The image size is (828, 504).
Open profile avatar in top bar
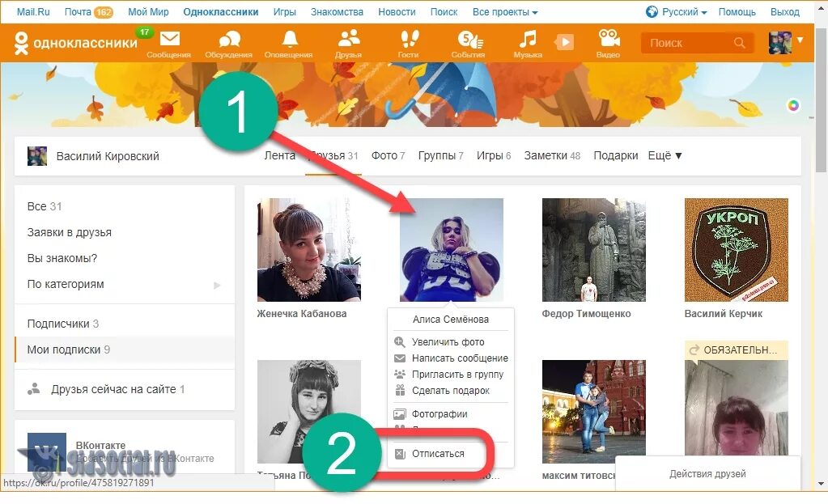(780, 43)
